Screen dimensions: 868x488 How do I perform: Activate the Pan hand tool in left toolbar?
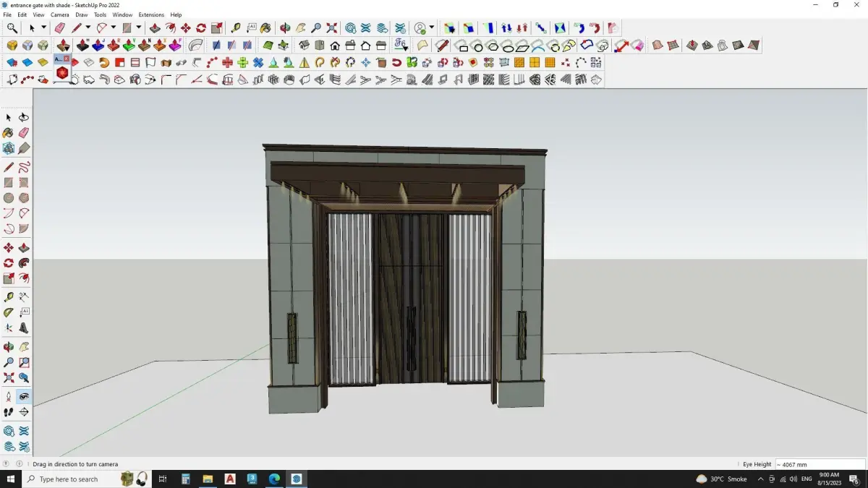point(24,347)
